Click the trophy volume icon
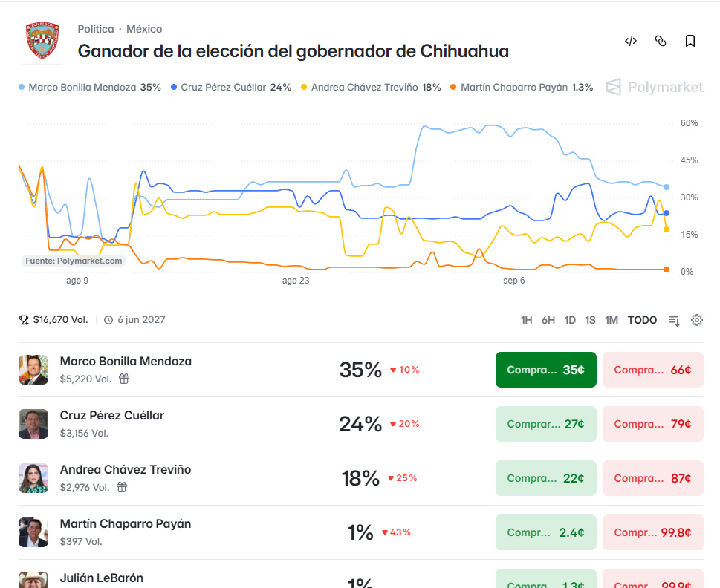The height and width of the screenshot is (588, 720). (24, 320)
